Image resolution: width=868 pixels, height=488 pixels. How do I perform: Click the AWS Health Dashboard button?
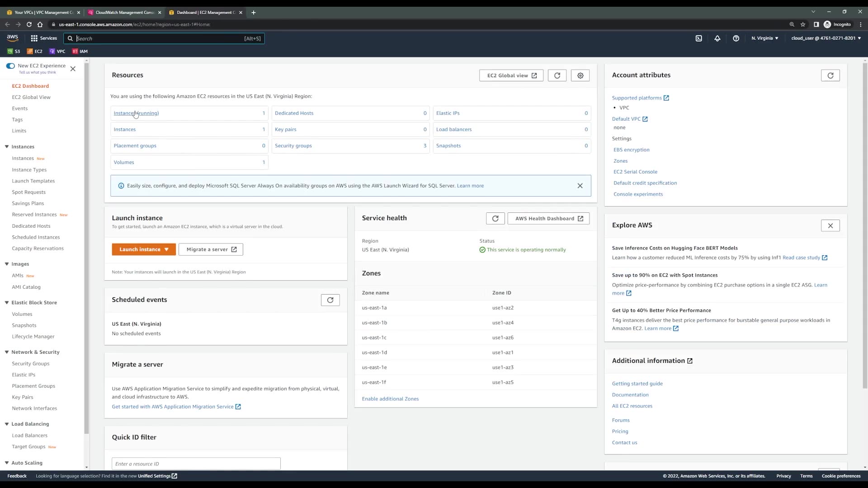point(548,219)
